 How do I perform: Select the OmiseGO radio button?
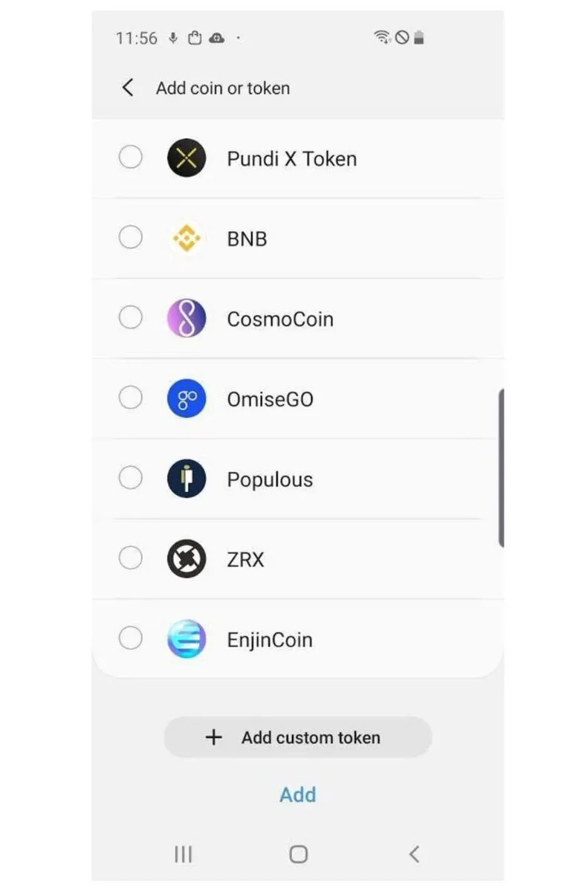tap(131, 398)
